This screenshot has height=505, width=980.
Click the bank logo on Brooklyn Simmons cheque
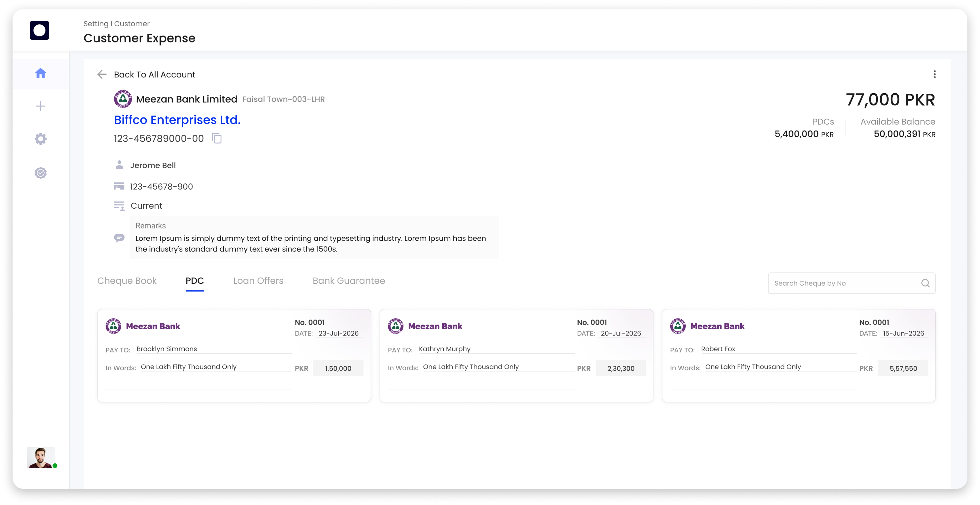click(x=113, y=326)
